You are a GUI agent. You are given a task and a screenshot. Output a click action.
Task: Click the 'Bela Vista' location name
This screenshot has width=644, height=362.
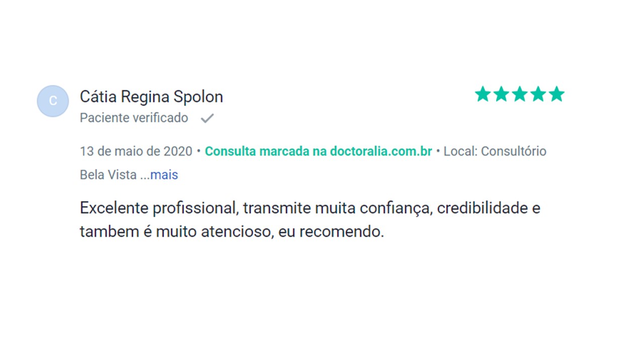pos(107,174)
